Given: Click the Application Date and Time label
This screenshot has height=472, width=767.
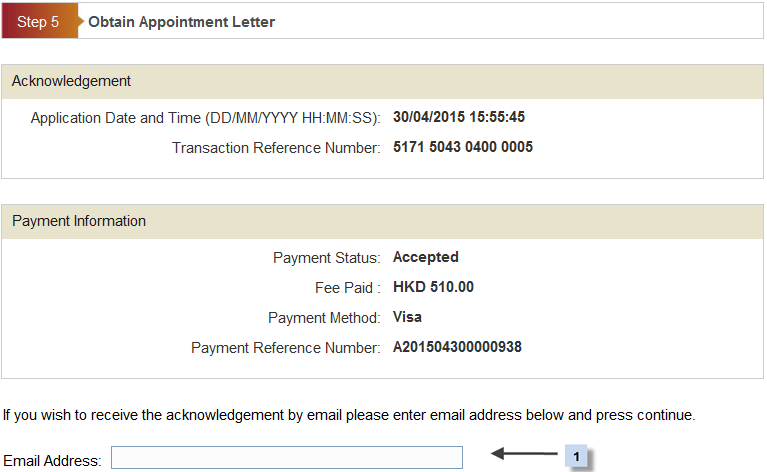Looking at the screenshot, I should pos(206,118).
